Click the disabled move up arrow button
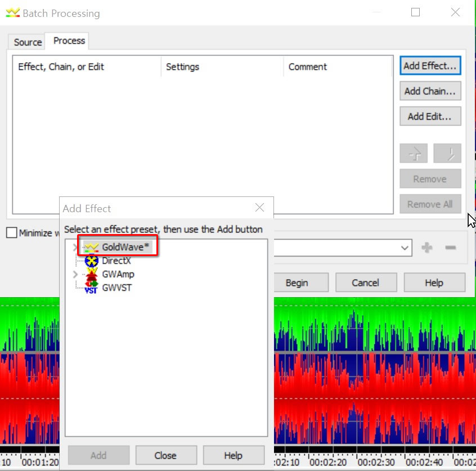Viewport: 476px width, 471px height. point(414,154)
